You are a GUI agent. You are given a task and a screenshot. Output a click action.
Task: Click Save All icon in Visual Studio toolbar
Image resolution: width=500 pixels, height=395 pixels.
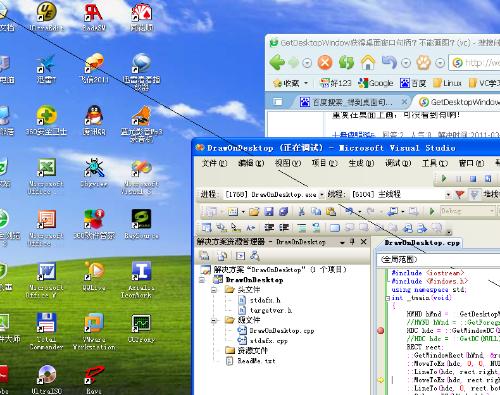click(x=284, y=211)
